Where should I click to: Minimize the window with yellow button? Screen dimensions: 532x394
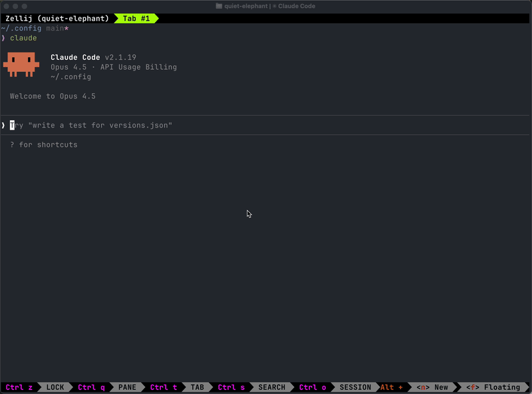click(x=15, y=6)
